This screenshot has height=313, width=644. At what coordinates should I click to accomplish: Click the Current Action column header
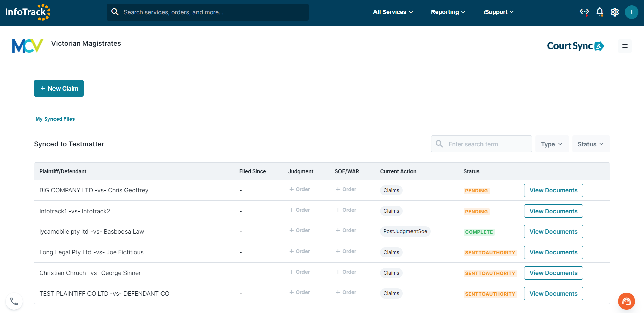398,171
